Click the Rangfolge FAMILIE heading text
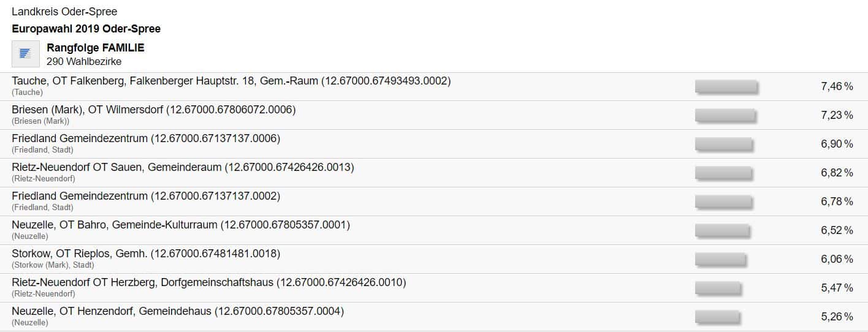This screenshot has height=332, width=868. coord(96,48)
